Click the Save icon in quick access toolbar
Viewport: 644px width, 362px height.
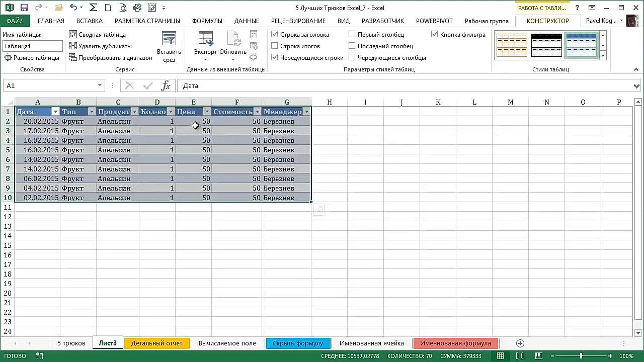coord(24,8)
